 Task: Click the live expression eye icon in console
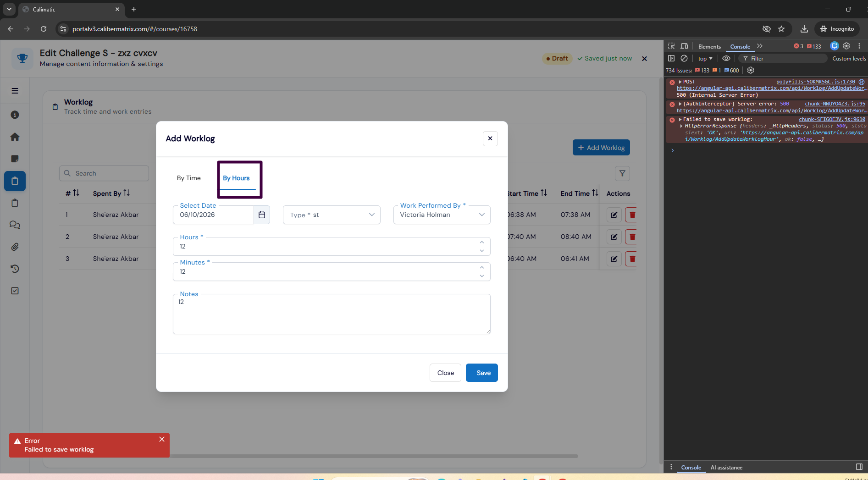coord(726,58)
